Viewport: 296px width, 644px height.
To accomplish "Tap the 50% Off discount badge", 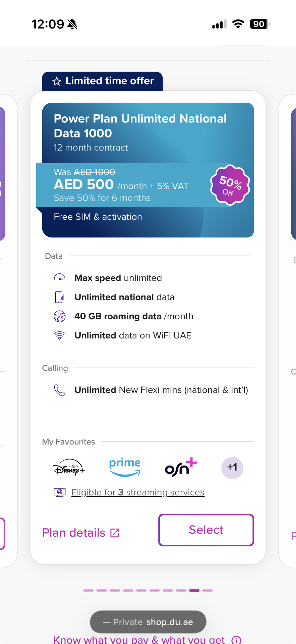I will pos(230,185).
